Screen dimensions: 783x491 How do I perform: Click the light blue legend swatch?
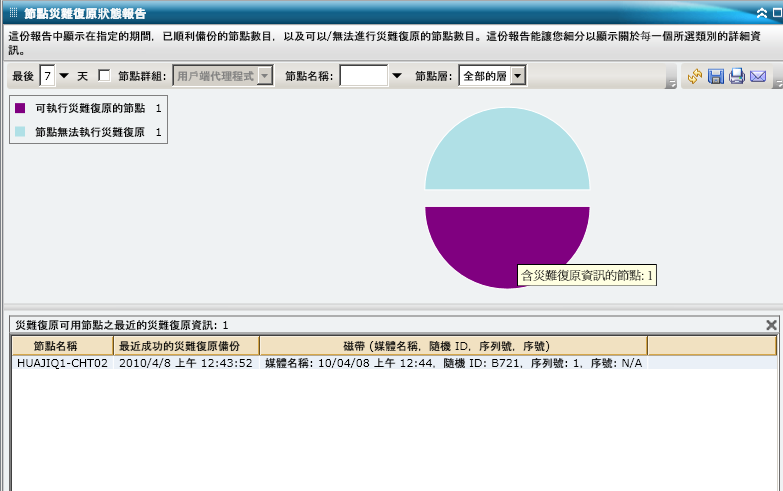[20, 132]
